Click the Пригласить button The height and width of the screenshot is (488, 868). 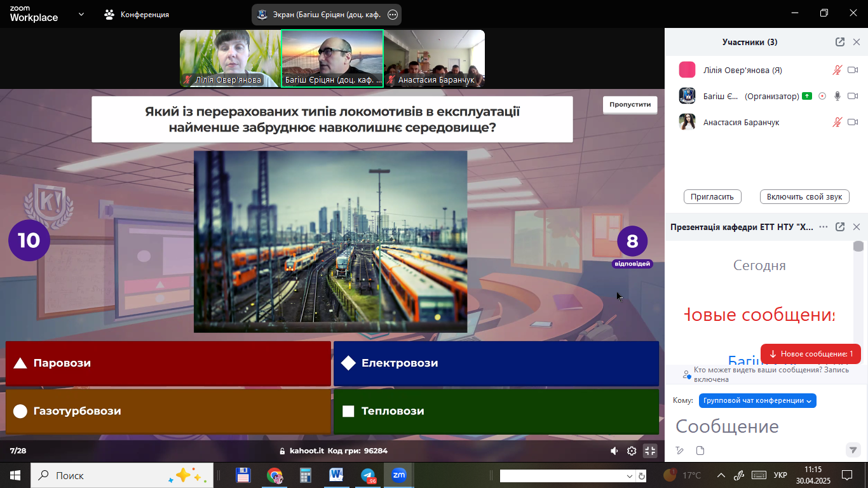712,196
